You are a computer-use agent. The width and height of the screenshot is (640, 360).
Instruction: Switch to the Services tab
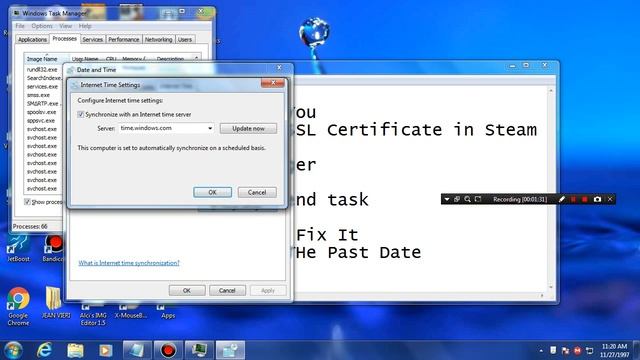pyautogui.click(x=92, y=40)
